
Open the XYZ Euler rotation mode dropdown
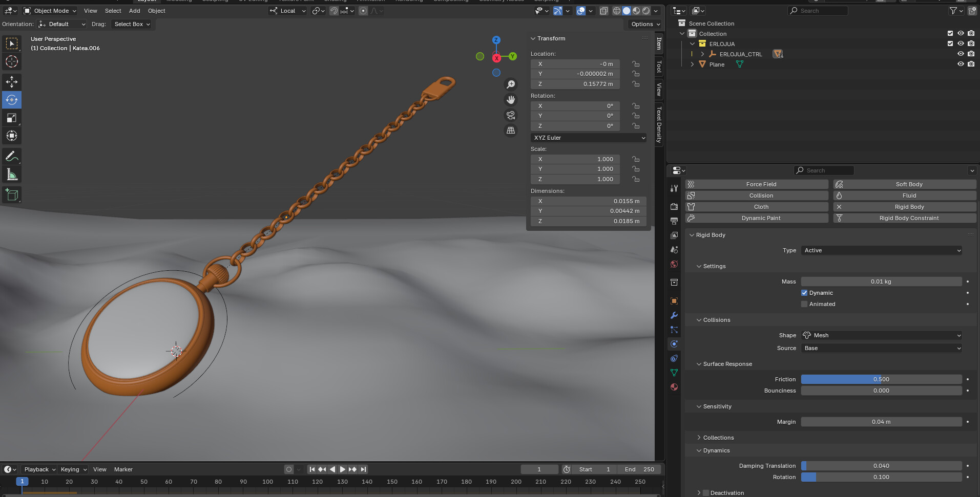pyautogui.click(x=589, y=138)
